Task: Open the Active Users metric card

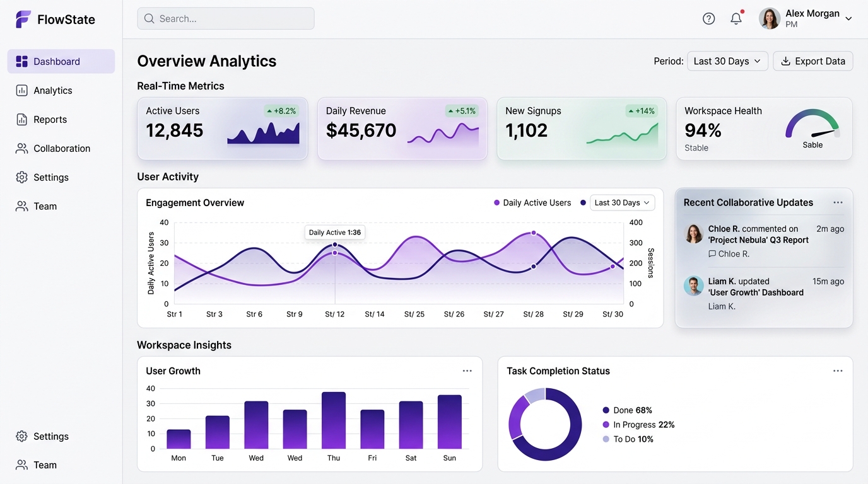Action: (222, 129)
